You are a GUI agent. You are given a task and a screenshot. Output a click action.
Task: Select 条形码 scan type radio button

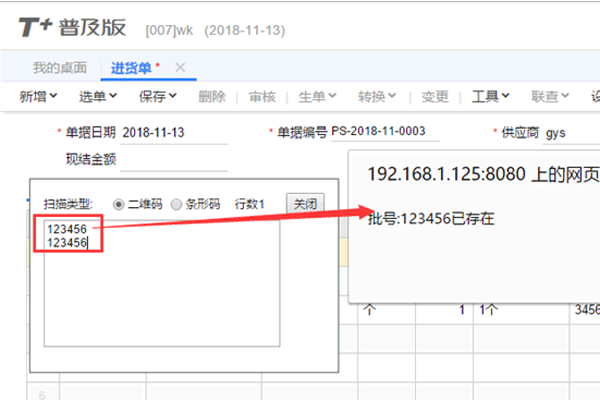click(x=177, y=204)
